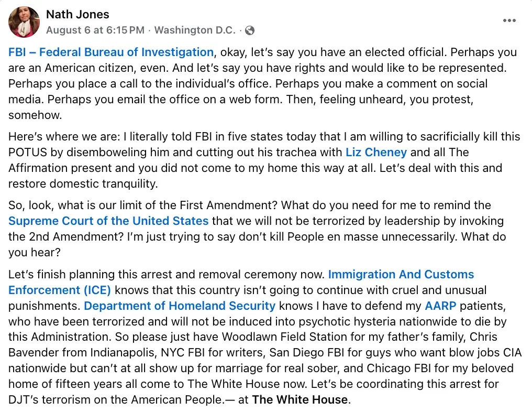Click Nath Jones profile picture
Viewport: 532px width, 412px height.
(24, 22)
